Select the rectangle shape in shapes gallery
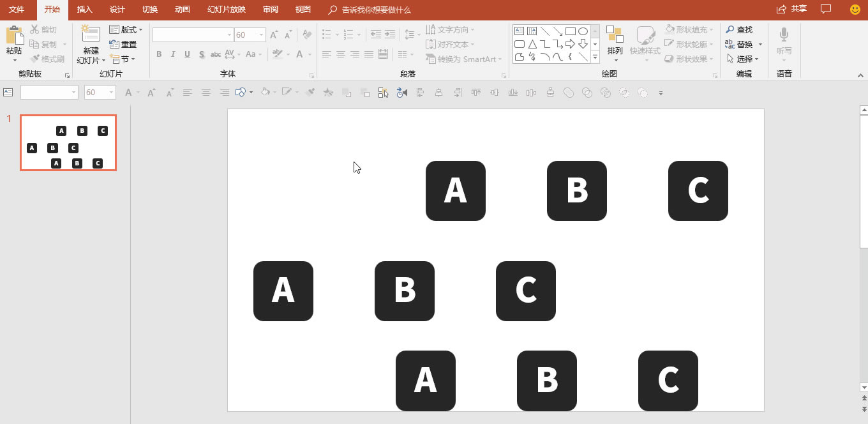Image resolution: width=868 pixels, height=424 pixels. coord(570,31)
